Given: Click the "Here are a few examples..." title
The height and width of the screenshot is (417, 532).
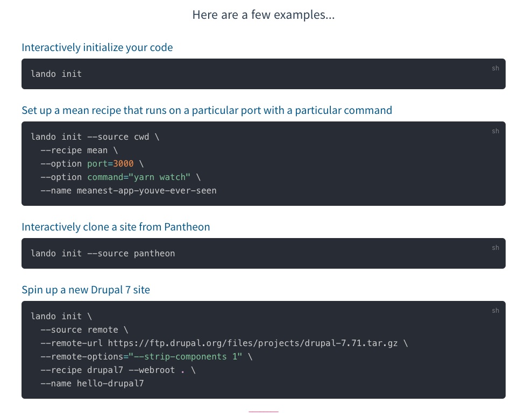Looking at the screenshot, I should (x=264, y=15).
